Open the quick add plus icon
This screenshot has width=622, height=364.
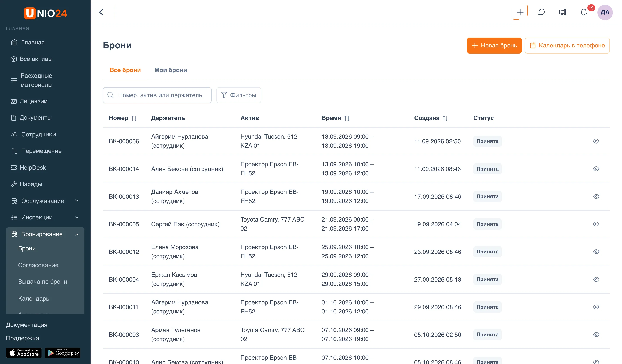click(x=520, y=12)
